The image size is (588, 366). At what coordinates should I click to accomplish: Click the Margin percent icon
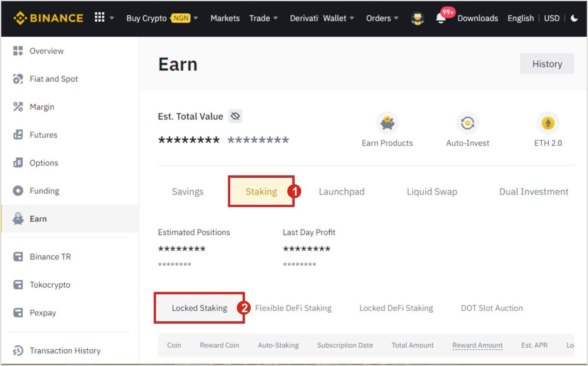coord(18,107)
